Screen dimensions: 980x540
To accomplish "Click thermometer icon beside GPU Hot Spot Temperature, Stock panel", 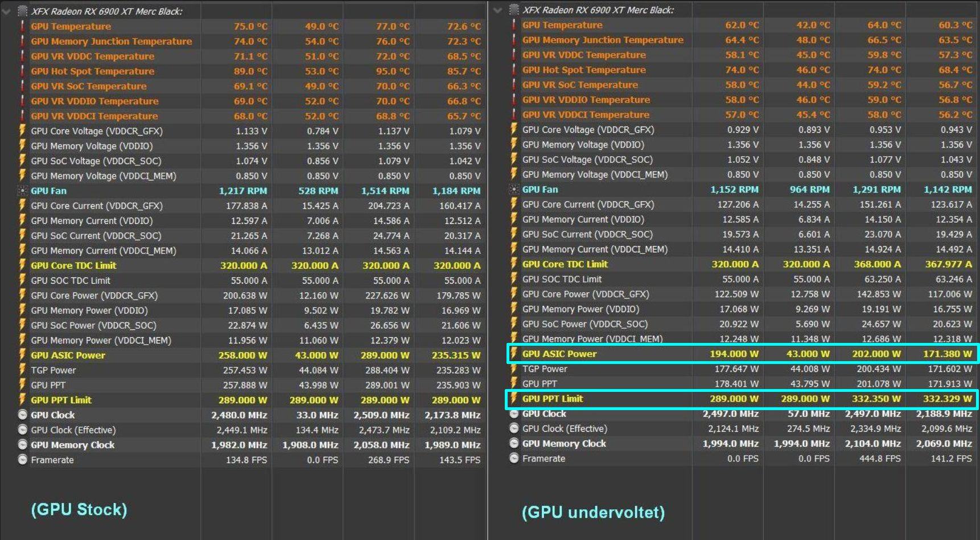I will (x=22, y=71).
